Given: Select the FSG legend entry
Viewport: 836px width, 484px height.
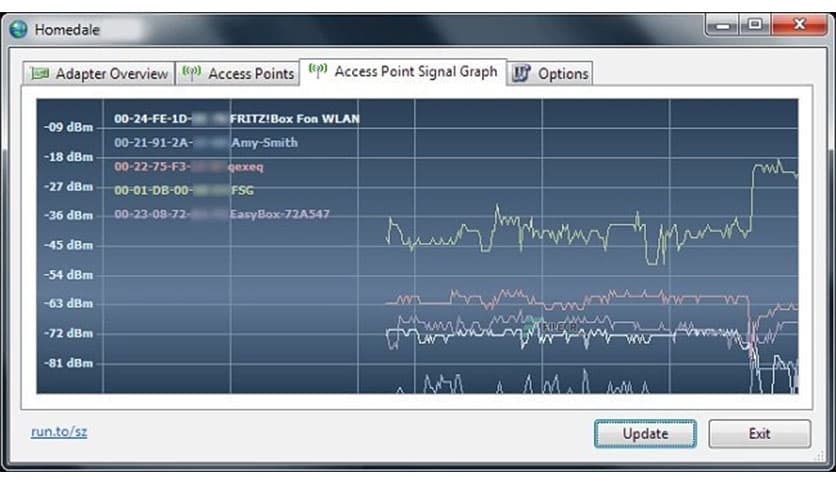Looking at the screenshot, I should (184, 190).
